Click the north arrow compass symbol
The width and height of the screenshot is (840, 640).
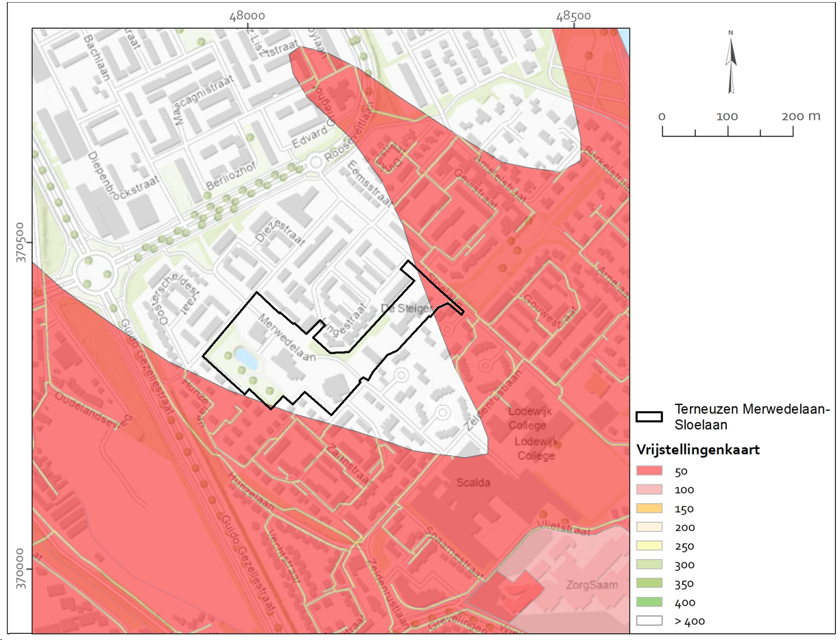[731, 62]
